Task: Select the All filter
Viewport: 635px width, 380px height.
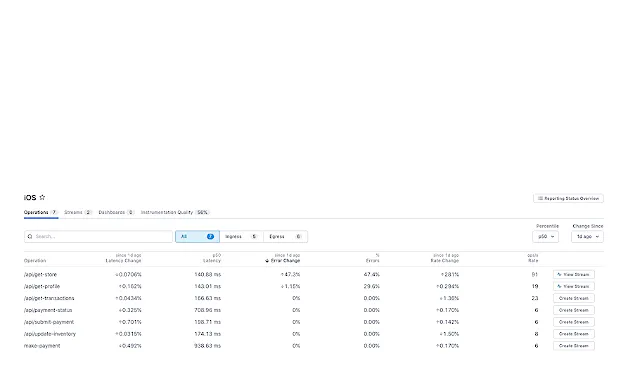Action: point(198,237)
